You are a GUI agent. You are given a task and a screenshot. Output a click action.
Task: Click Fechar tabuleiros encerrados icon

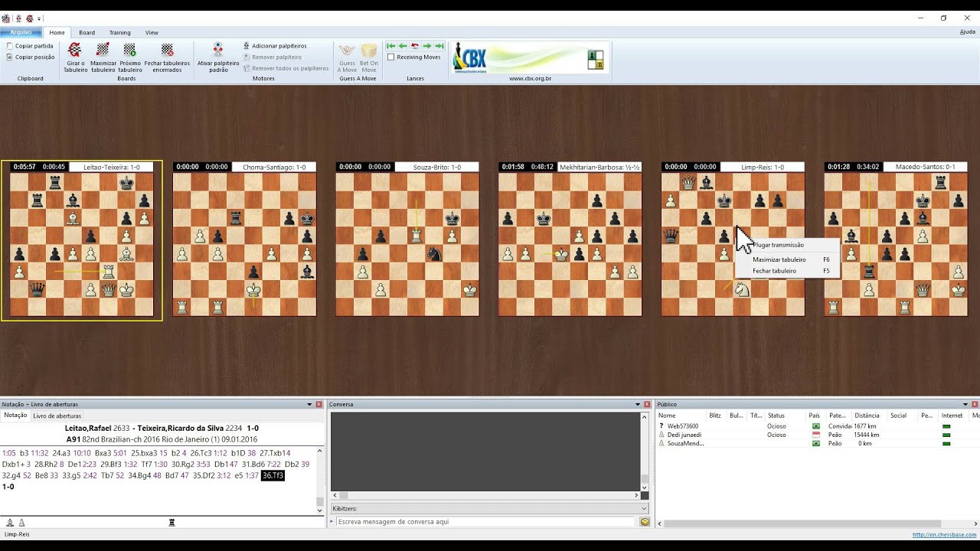[x=167, y=50]
